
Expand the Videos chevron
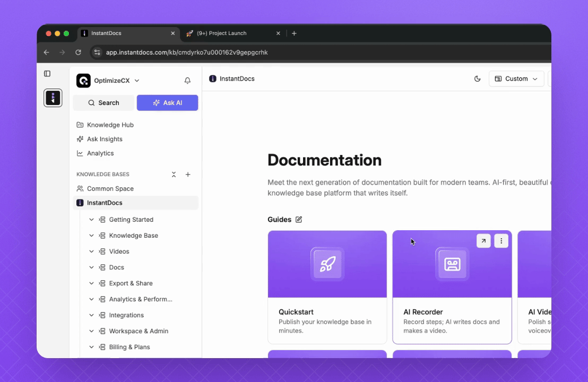click(x=91, y=251)
